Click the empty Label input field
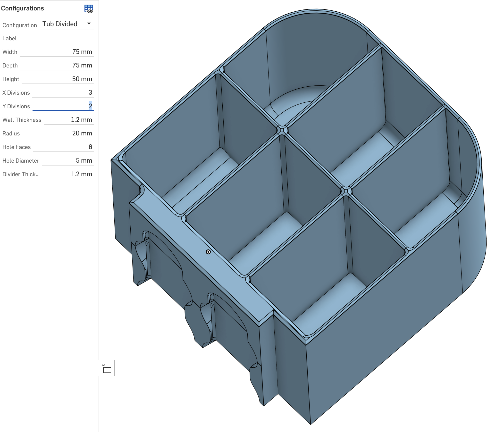Image resolution: width=504 pixels, height=432 pixels. click(56, 38)
